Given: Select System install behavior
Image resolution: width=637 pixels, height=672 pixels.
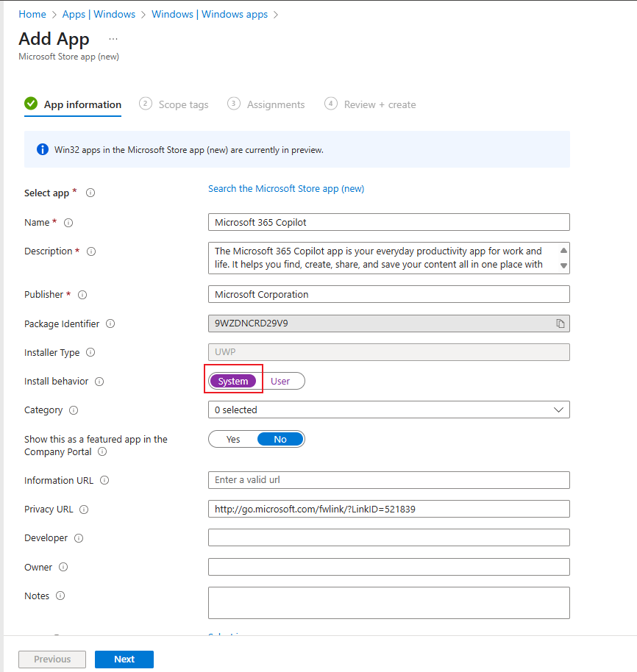Looking at the screenshot, I should click(x=233, y=381).
